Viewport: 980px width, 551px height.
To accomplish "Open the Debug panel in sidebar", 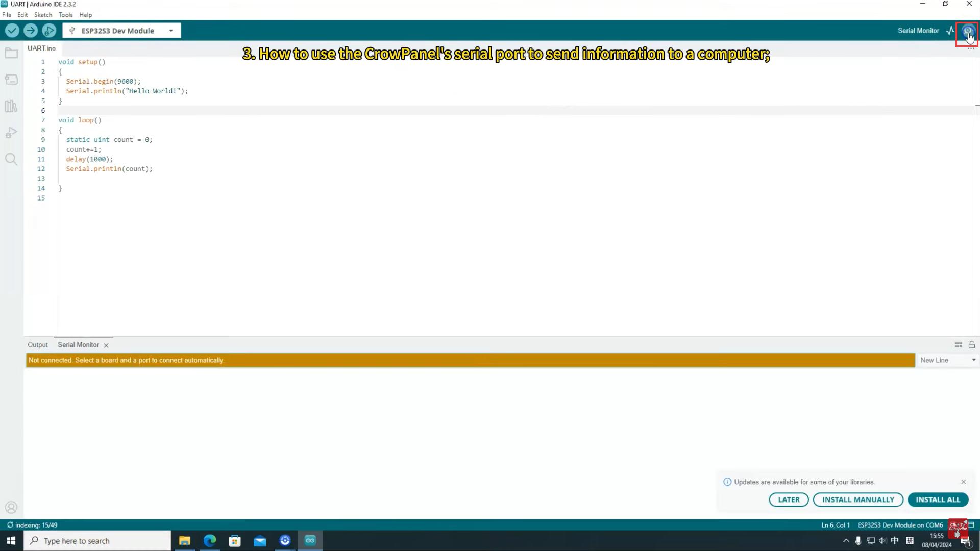I will (11, 133).
